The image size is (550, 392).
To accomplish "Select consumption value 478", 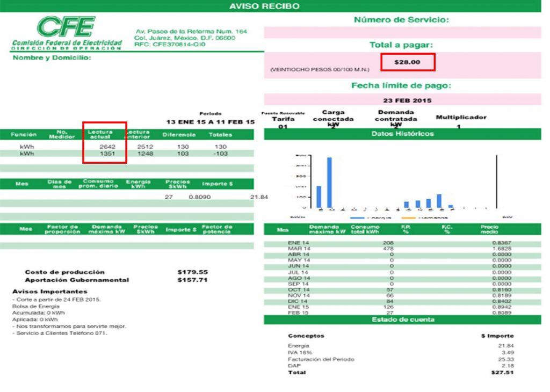I will click(388, 249).
